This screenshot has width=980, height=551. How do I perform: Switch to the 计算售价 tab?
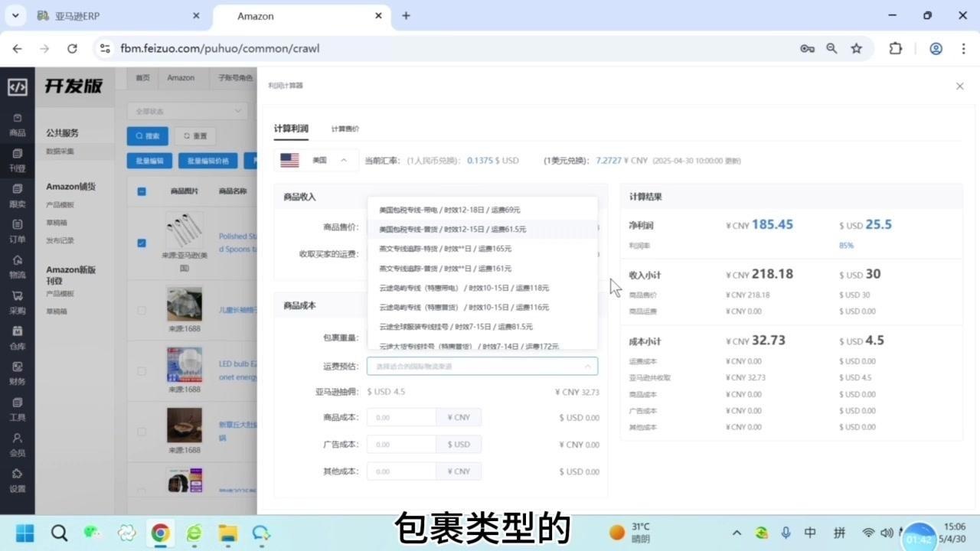coord(345,129)
